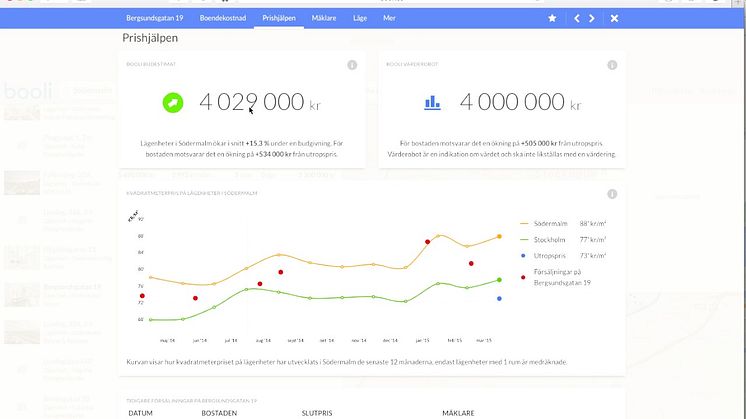The width and height of the screenshot is (746, 419).
Task: Go to previous listing arrow
Action: 577,18
